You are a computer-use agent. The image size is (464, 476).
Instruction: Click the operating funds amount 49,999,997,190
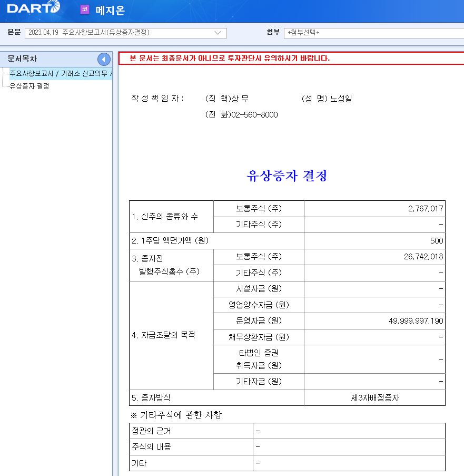tap(416, 321)
